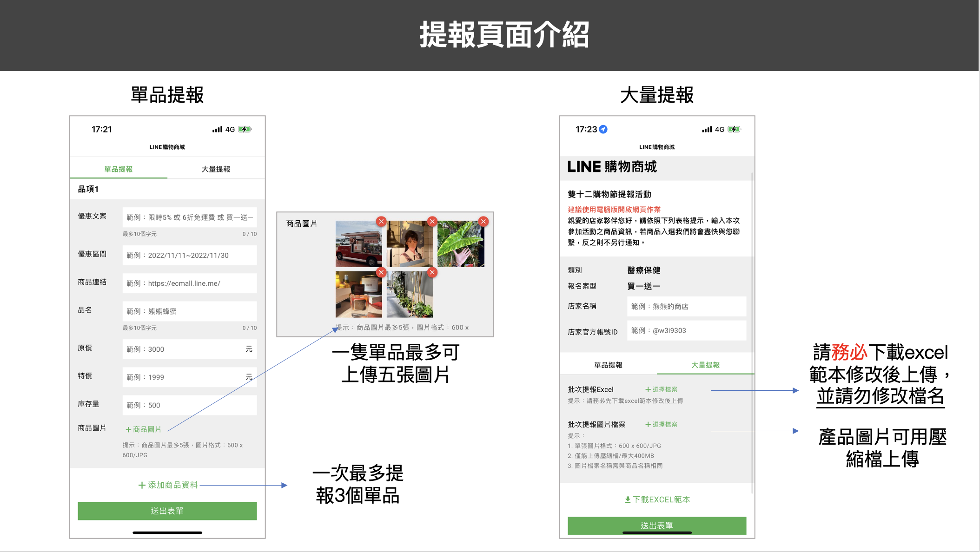The width and height of the screenshot is (980, 552).
Task: Click the battery icon in left phone
Action: pyautogui.click(x=245, y=129)
